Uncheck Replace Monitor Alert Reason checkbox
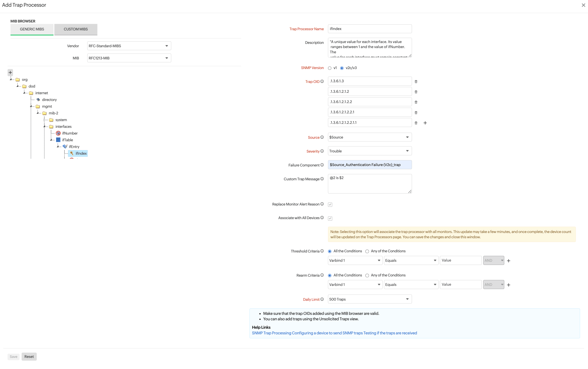Screen dimensions: 588x369 click(330, 204)
